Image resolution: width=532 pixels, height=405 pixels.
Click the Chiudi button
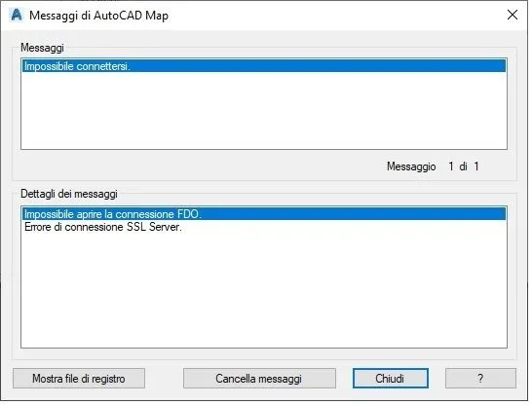point(391,378)
